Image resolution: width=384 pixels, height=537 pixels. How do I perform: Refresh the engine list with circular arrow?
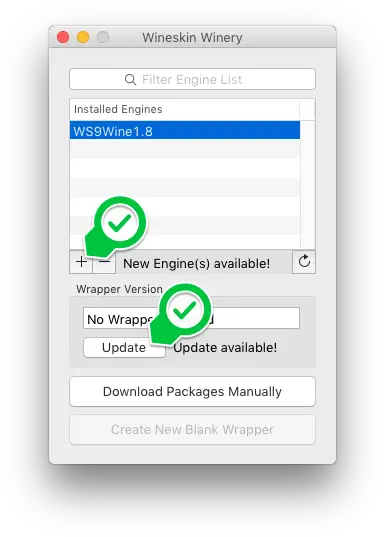[x=304, y=262]
